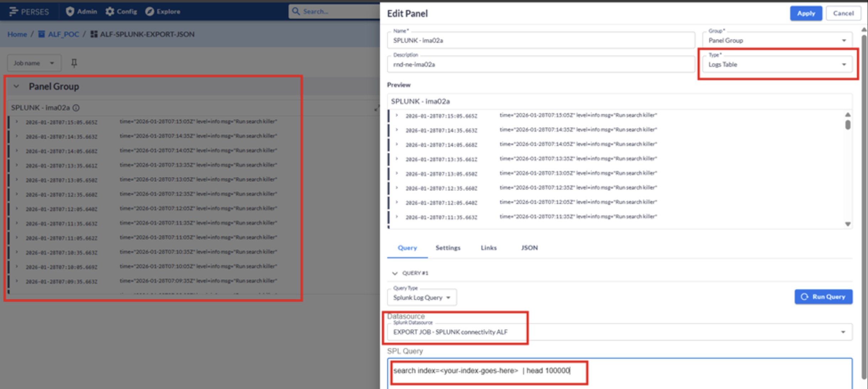Expand the 07:15:05.665Z row in Preview

click(397, 116)
